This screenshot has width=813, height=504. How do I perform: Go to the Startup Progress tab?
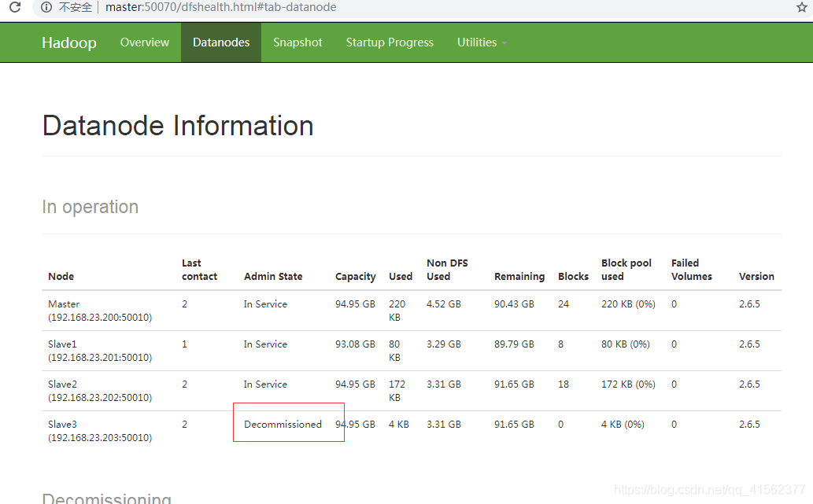[390, 42]
